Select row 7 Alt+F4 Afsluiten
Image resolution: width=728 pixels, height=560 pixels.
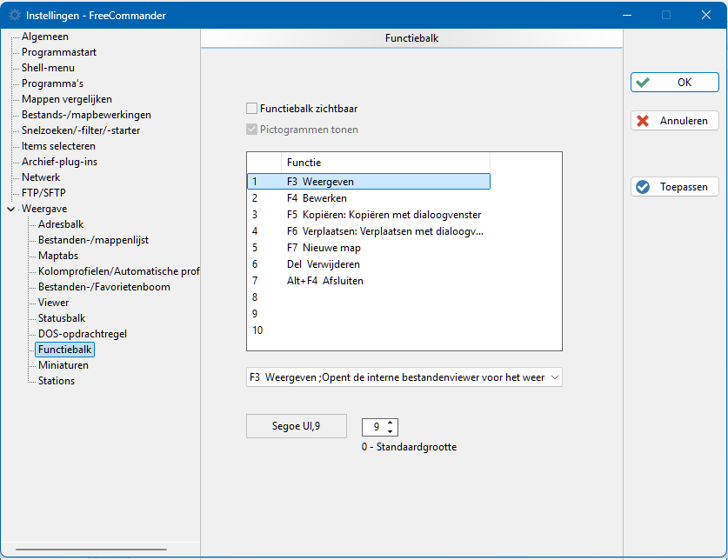point(369,281)
